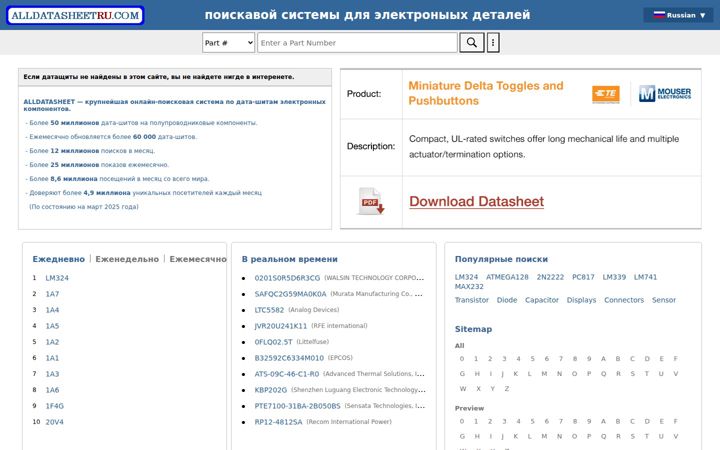Click the Transistor category link
The width and height of the screenshot is (720, 450).
(x=472, y=300)
